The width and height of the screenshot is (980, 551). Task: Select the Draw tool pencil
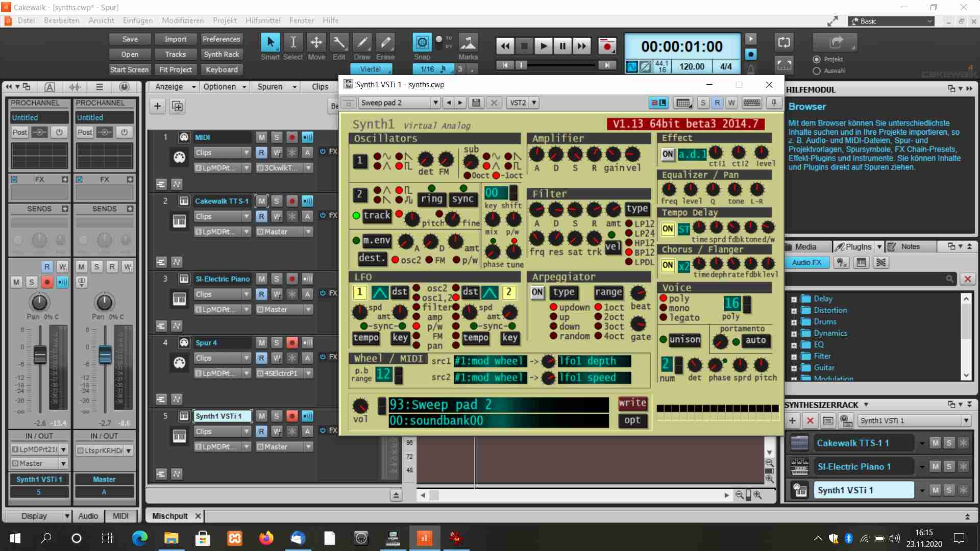point(362,43)
